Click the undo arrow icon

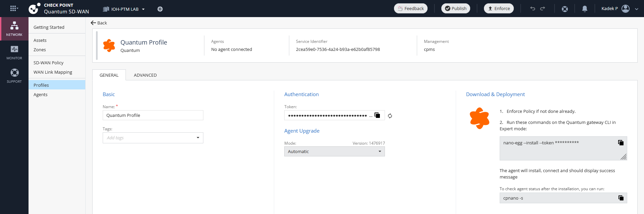[x=532, y=9]
